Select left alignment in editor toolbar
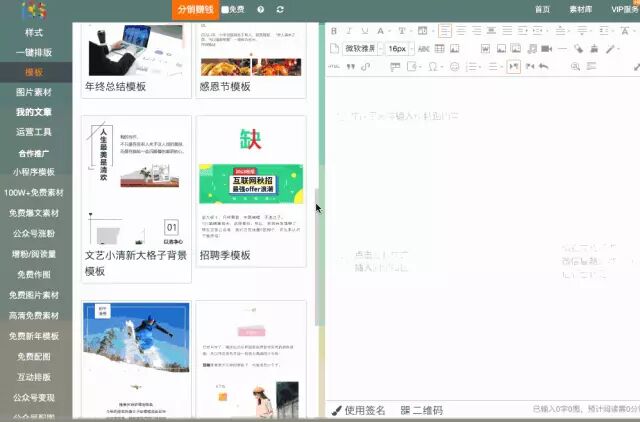 point(445,31)
